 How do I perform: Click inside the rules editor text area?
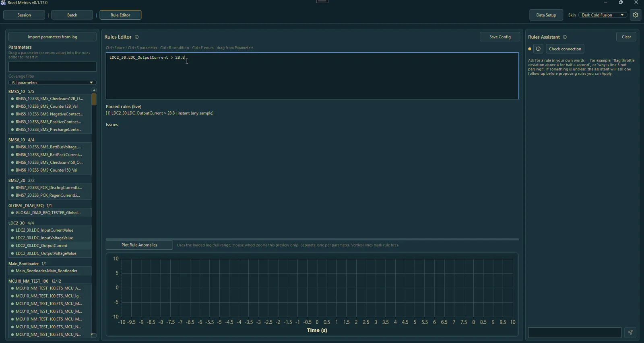312,76
